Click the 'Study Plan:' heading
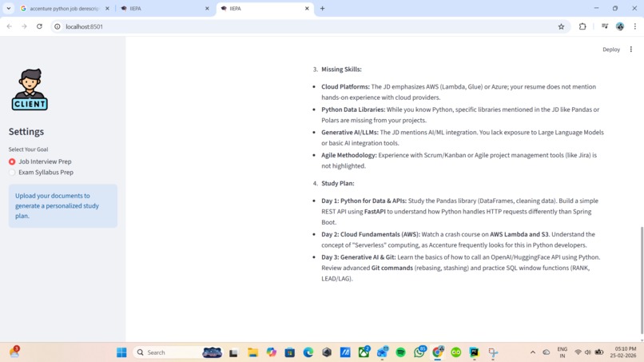This screenshot has width=644, height=362. click(338, 183)
